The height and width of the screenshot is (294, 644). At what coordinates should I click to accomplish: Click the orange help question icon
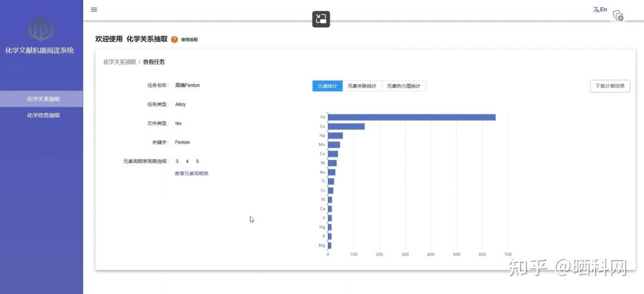174,39
